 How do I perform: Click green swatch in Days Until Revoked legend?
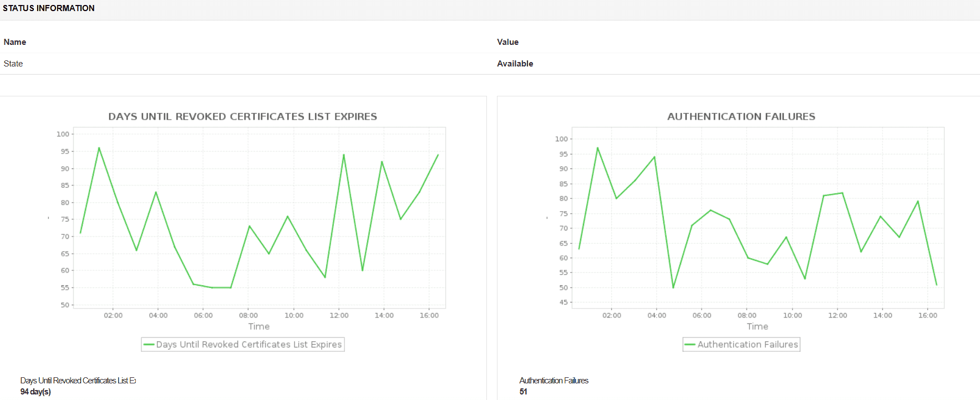(x=149, y=345)
